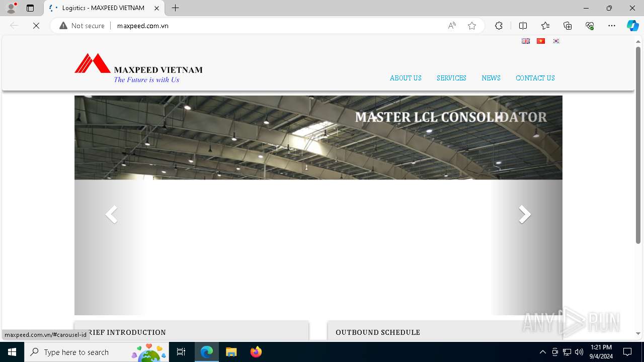This screenshot has height=362, width=644.
Task: Open Collections panel
Action: point(568,26)
